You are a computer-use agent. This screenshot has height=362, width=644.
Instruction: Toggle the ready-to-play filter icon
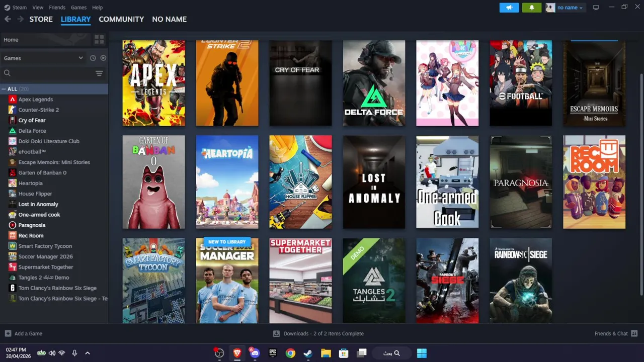(103, 58)
